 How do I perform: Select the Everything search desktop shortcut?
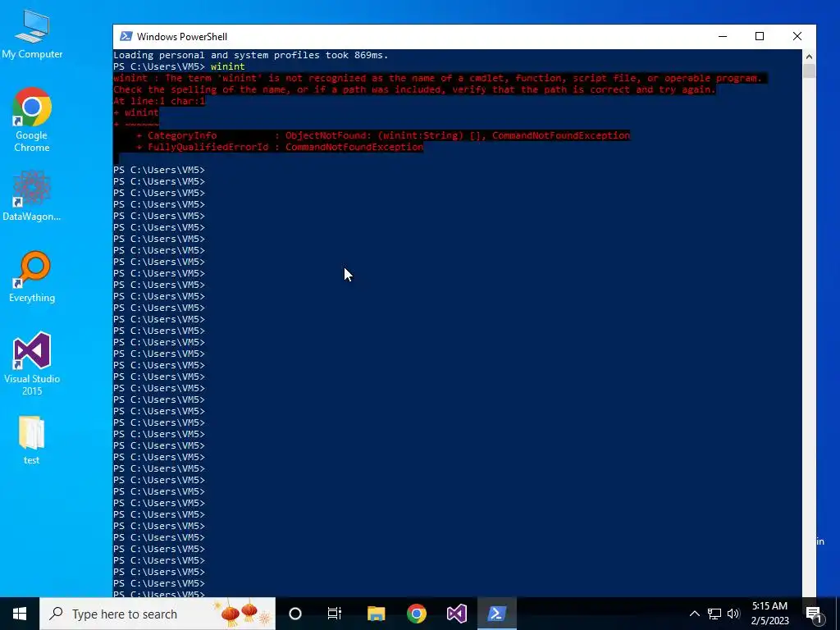[x=32, y=277]
